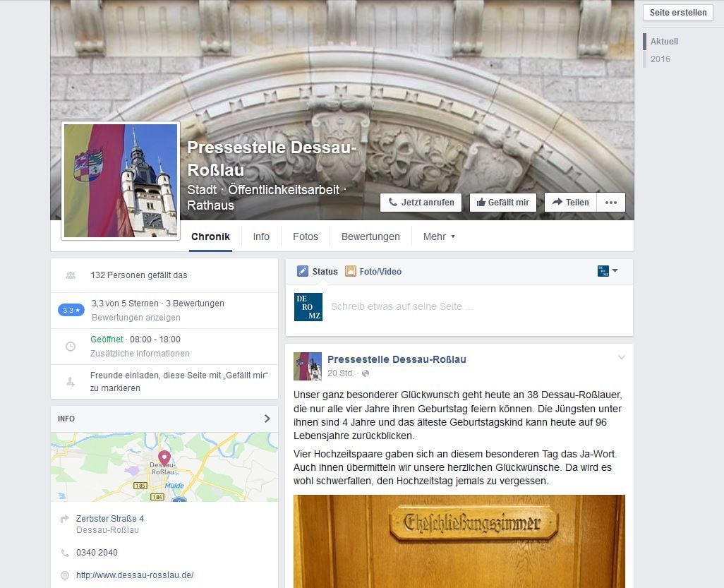
Task: Click Freunde einladen invite link
Action: (179, 382)
